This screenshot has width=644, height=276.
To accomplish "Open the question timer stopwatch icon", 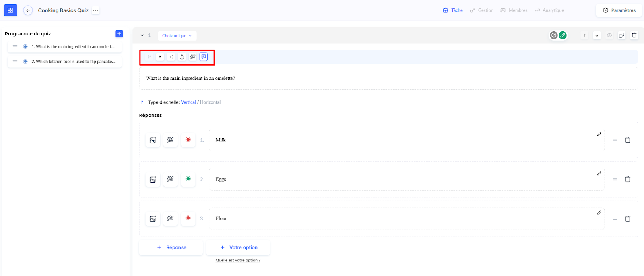I will click(x=182, y=57).
